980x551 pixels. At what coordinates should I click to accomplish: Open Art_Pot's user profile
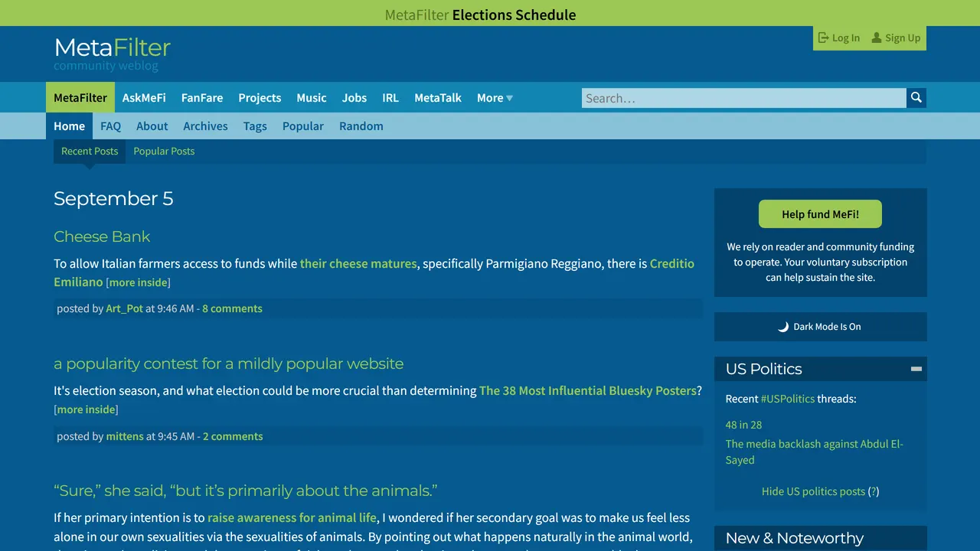click(125, 308)
